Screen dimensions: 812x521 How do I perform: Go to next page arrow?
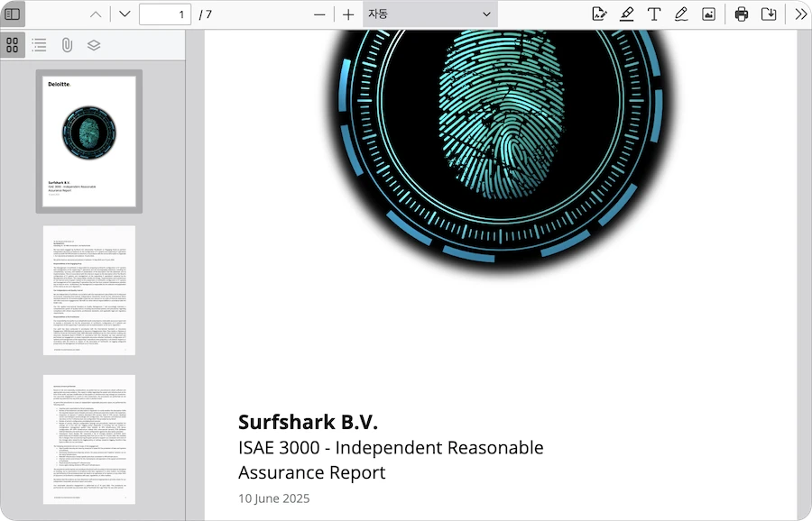pos(125,14)
